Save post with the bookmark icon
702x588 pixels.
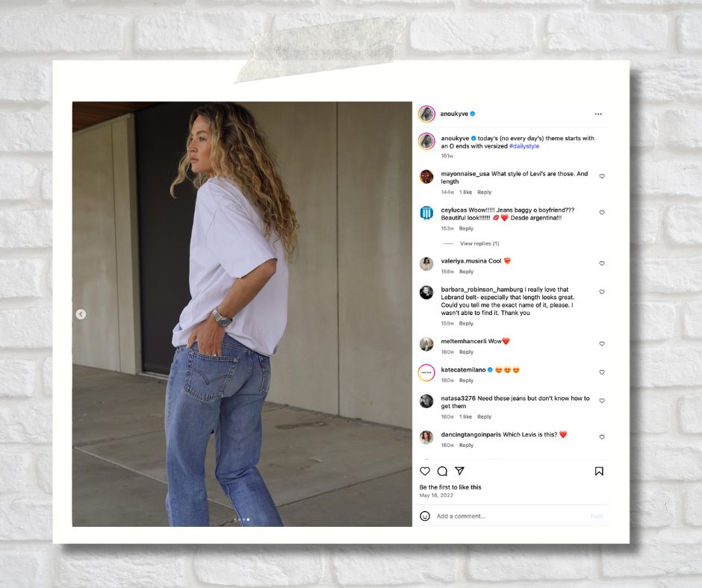click(599, 471)
